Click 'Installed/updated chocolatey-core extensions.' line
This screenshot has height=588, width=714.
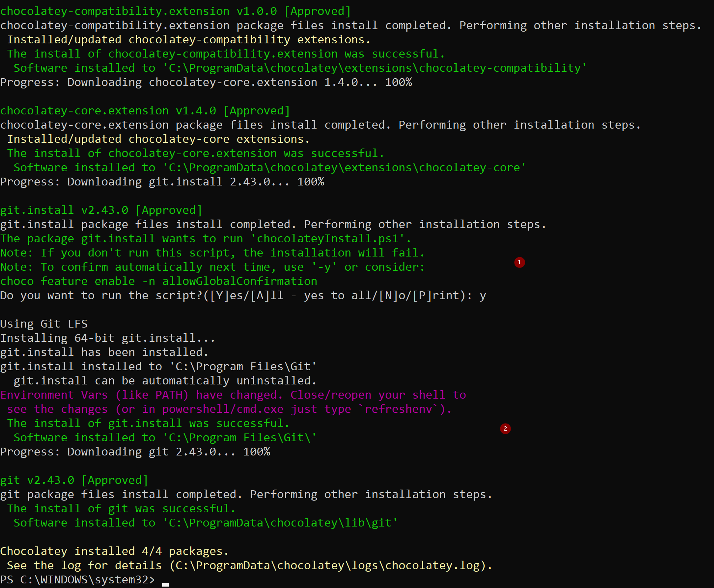(158, 139)
